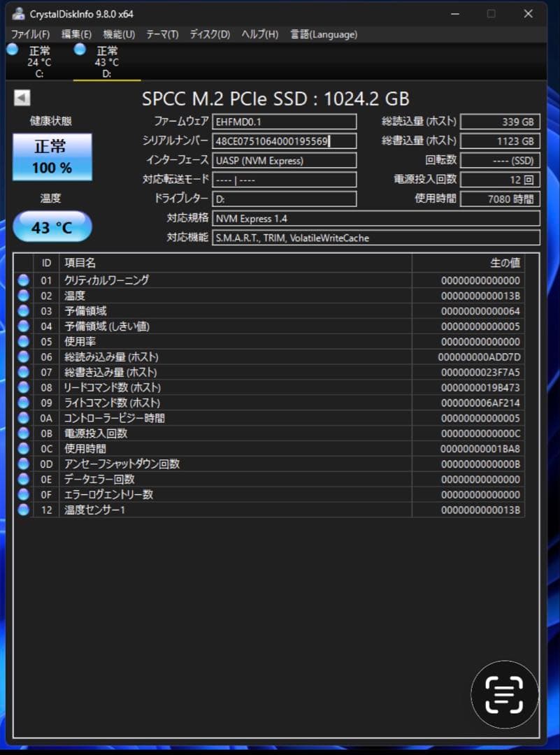Click the status icon for クリティカルワーニング
560x755 pixels.
(23, 280)
